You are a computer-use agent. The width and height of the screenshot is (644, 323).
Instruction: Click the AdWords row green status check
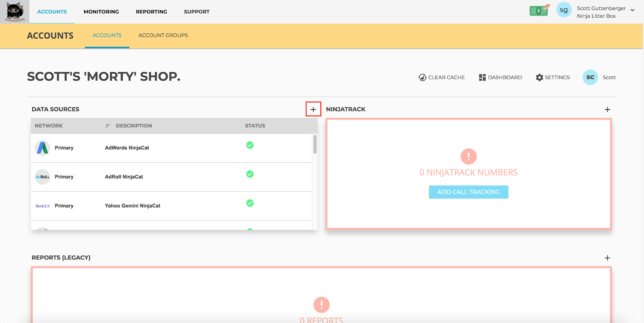[x=250, y=145]
